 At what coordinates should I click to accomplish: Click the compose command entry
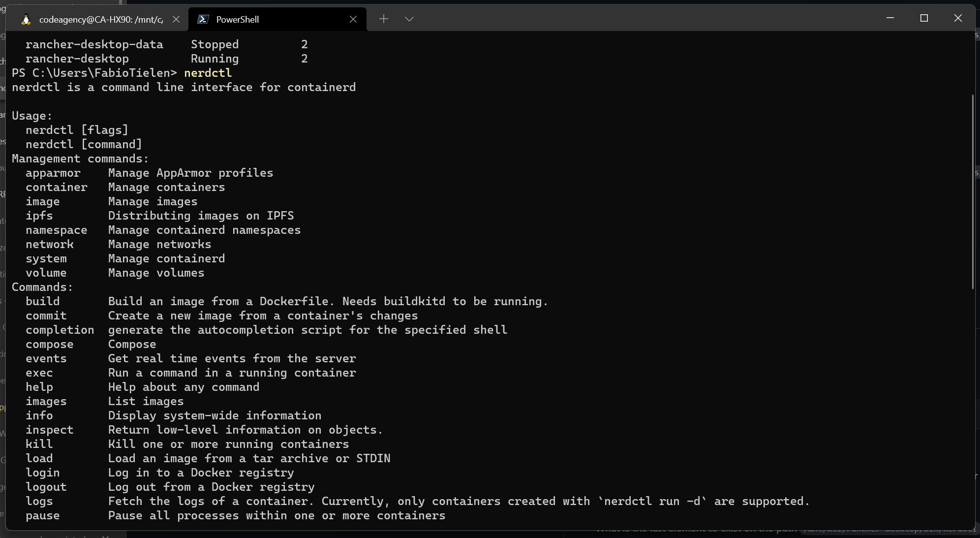click(x=49, y=344)
